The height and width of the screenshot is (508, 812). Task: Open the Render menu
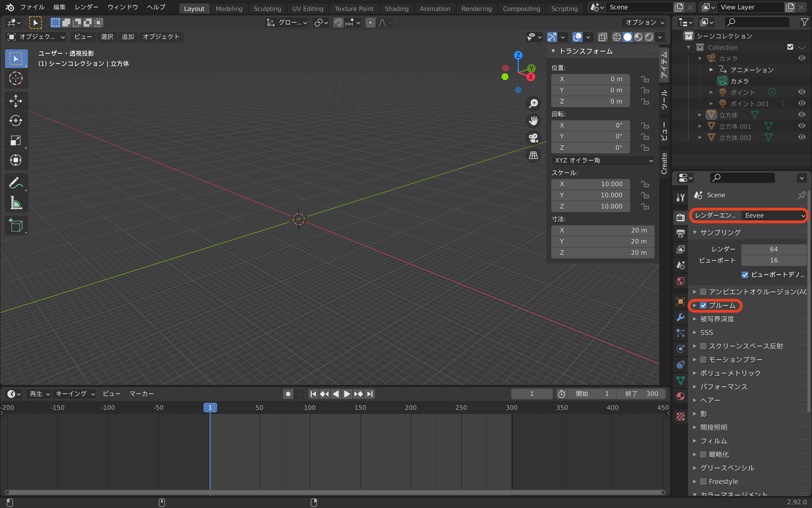(x=87, y=7)
